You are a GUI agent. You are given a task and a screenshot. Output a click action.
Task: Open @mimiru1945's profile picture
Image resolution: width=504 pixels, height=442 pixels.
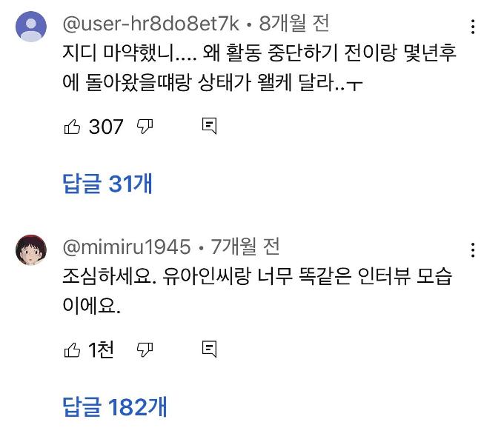click(x=31, y=252)
